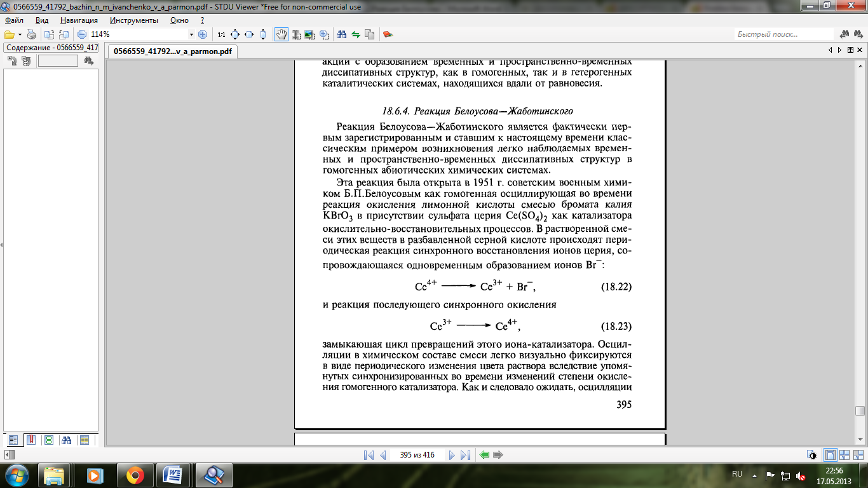The width and height of the screenshot is (868, 488).
Task: Click the scrollbar up arrow
Action: point(860,65)
